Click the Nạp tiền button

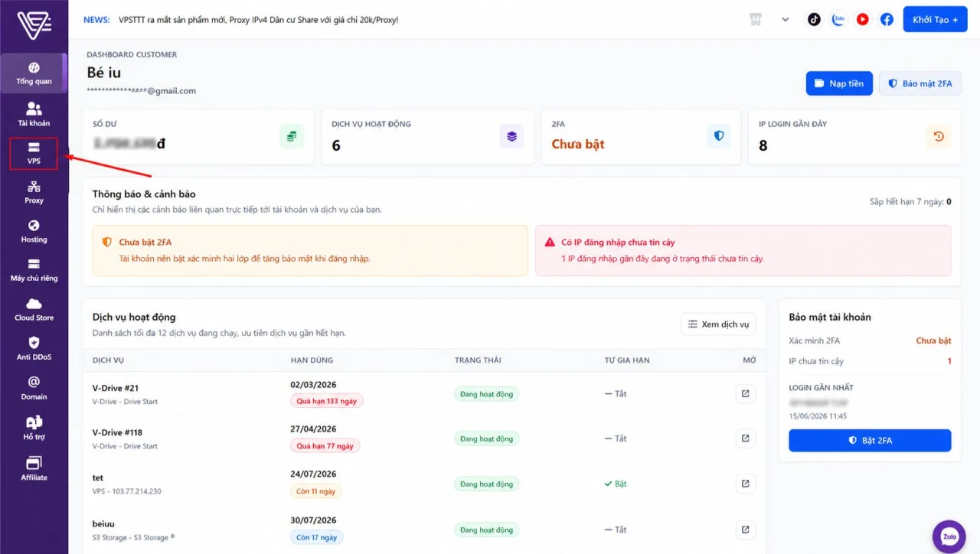(x=839, y=83)
